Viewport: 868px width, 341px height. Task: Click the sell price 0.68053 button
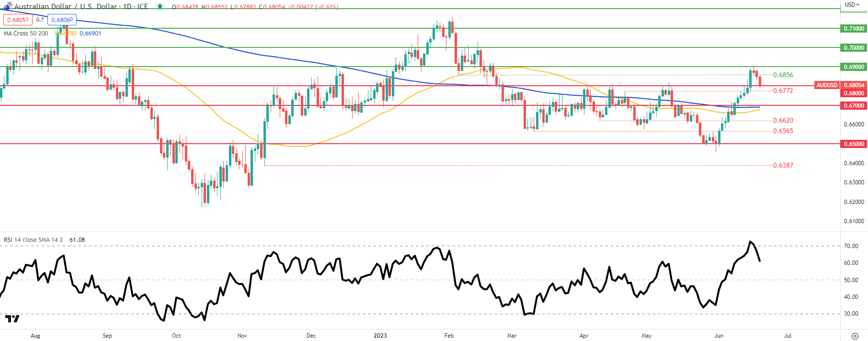[18, 20]
